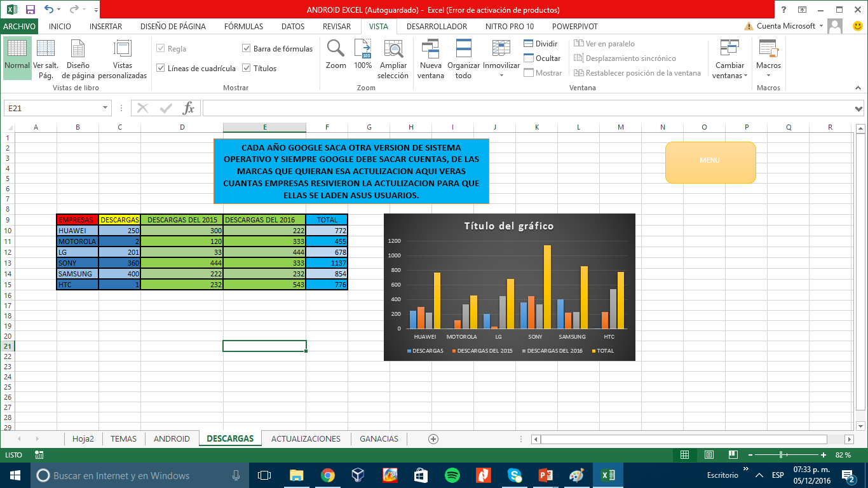Select the Diseño de página view icon
868x488 pixels.
click(78, 50)
